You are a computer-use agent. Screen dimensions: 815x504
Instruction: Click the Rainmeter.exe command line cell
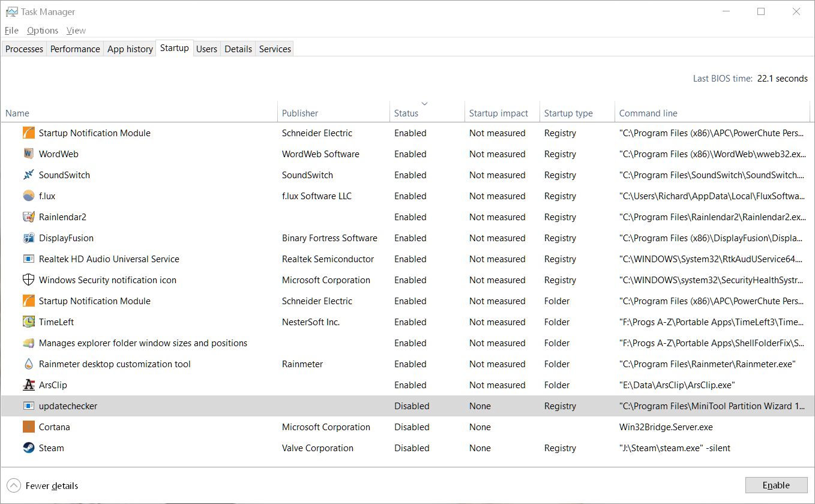coord(708,364)
